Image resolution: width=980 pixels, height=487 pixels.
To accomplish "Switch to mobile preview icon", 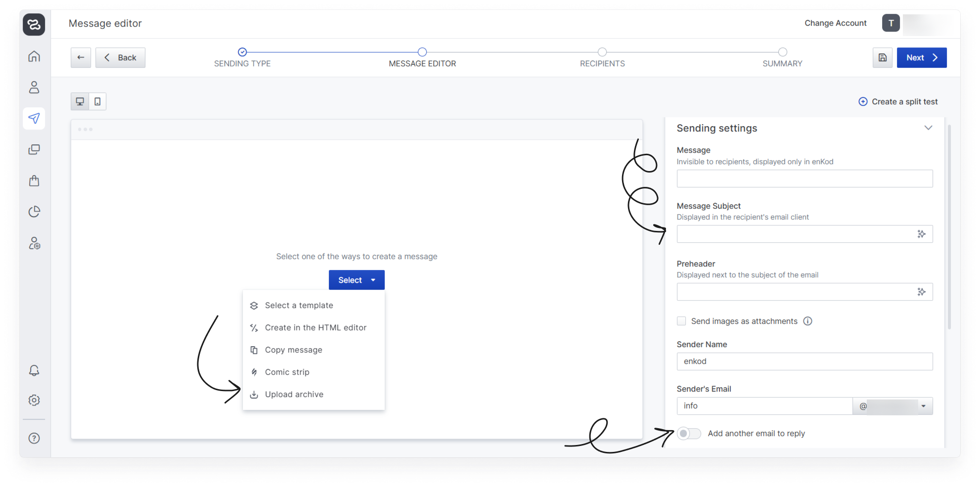I will click(x=97, y=101).
